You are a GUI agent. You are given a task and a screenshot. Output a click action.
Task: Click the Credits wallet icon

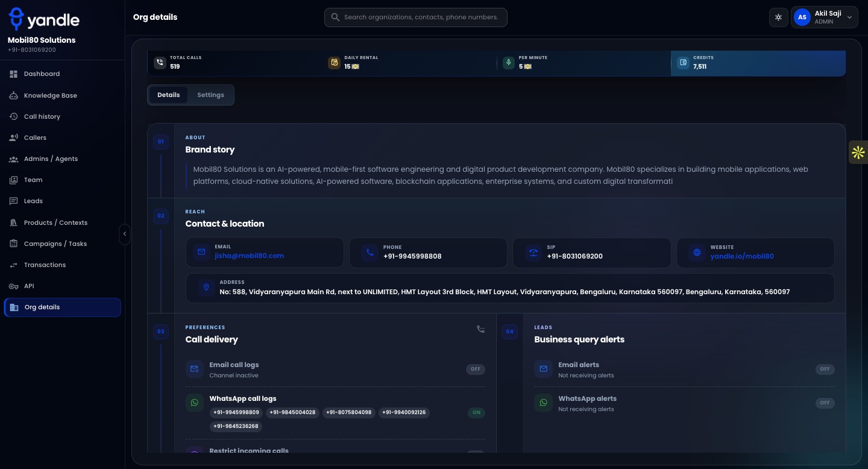coord(683,62)
